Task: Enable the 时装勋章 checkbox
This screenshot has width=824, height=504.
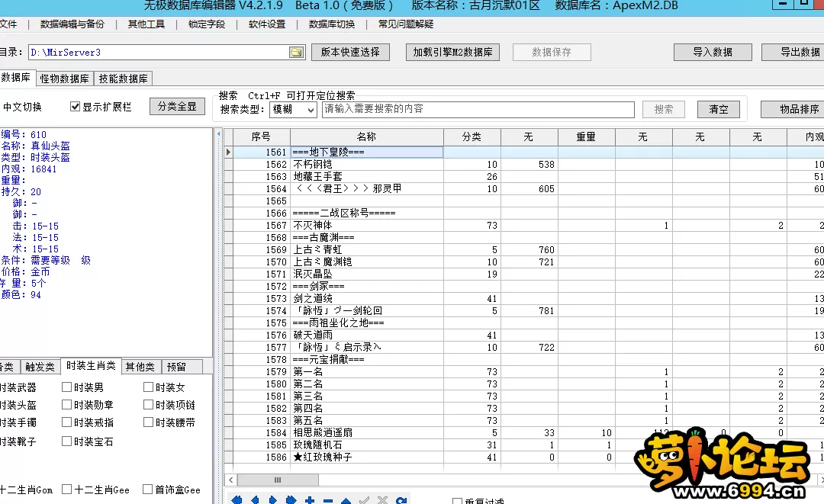Action: pyautogui.click(x=66, y=405)
